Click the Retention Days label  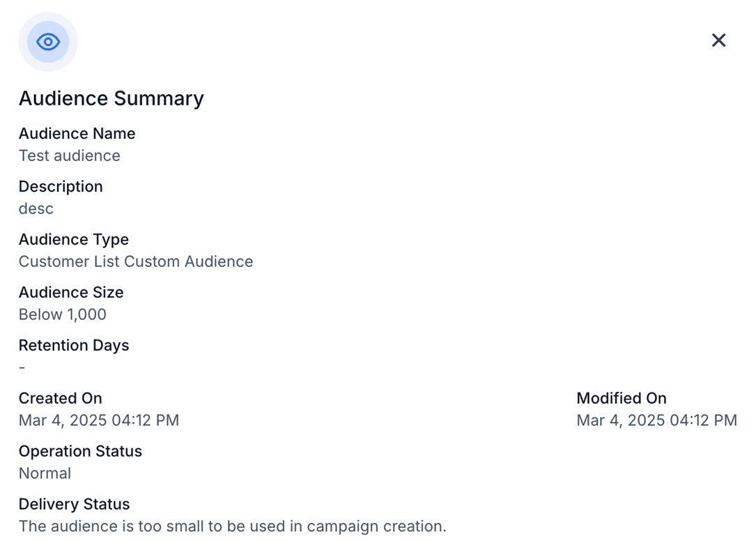coord(74,345)
